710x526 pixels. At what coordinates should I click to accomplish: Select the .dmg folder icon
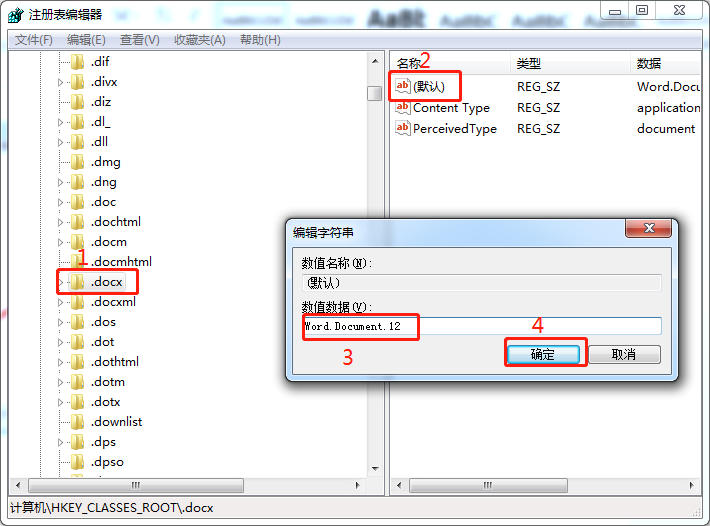point(78,162)
